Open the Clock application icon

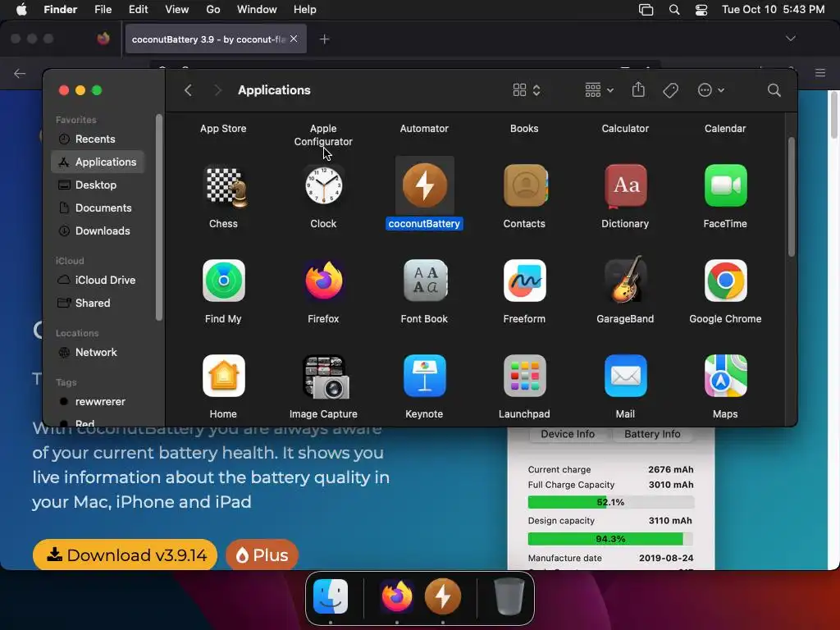point(323,186)
